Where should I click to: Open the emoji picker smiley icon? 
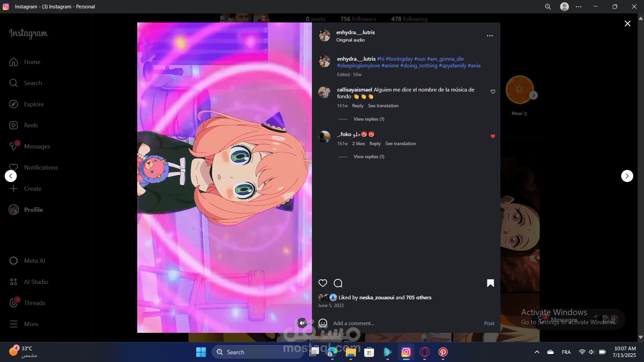[323, 323]
